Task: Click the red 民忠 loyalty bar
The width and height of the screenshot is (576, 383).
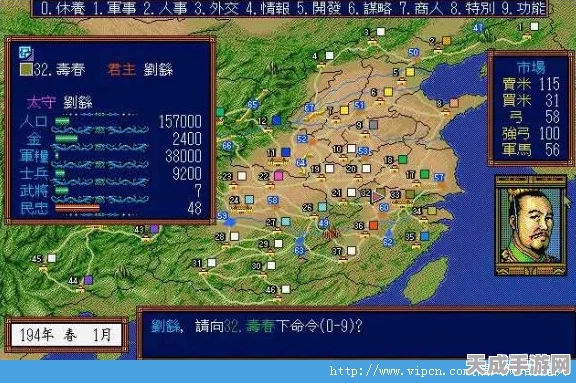Action: tap(77, 208)
